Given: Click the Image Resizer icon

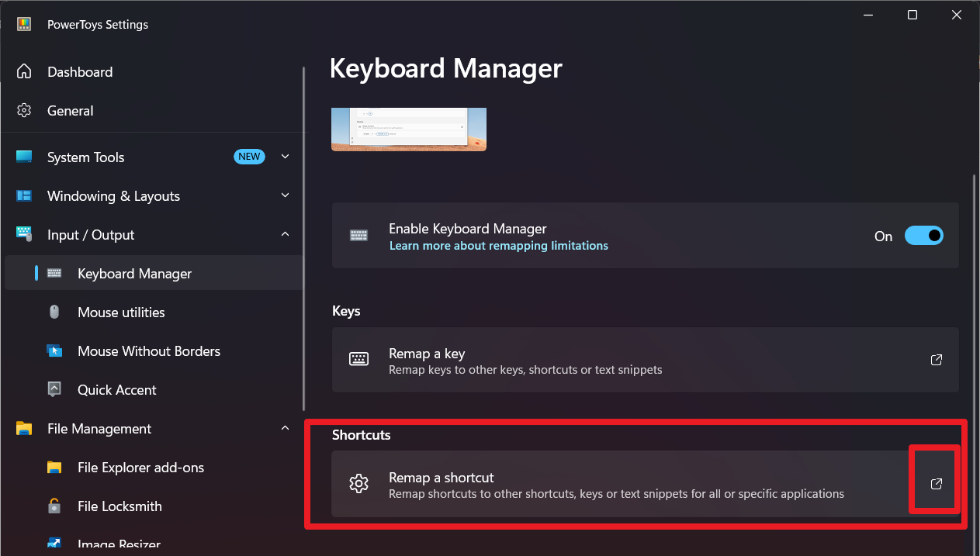Looking at the screenshot, I should (x=54, y=543).
